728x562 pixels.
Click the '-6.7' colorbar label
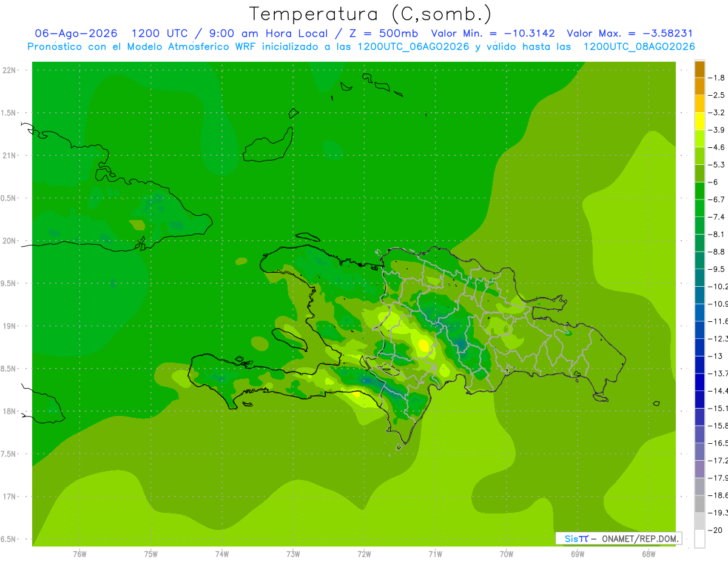(x=716, y=199)
